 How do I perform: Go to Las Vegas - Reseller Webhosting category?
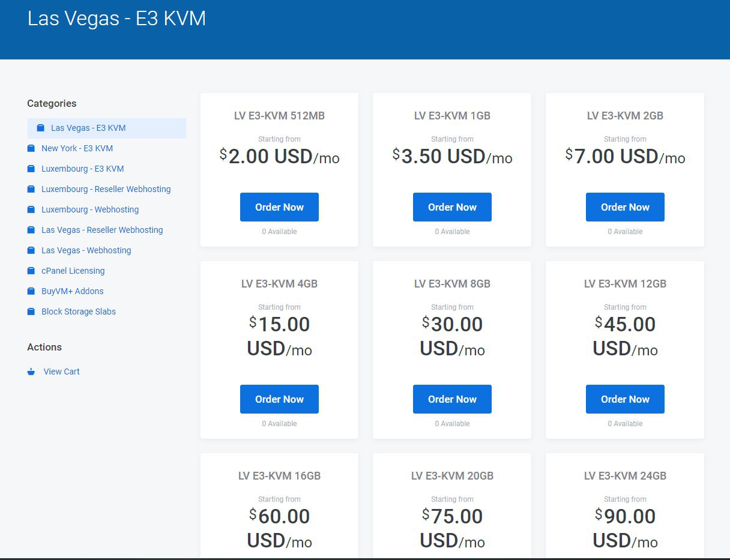[x=102, y=230]
